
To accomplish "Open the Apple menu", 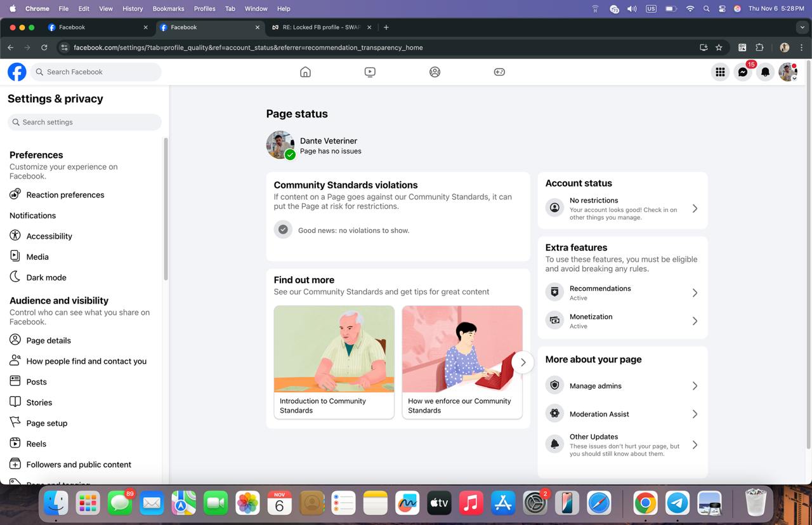I will (x=13, y=9).
